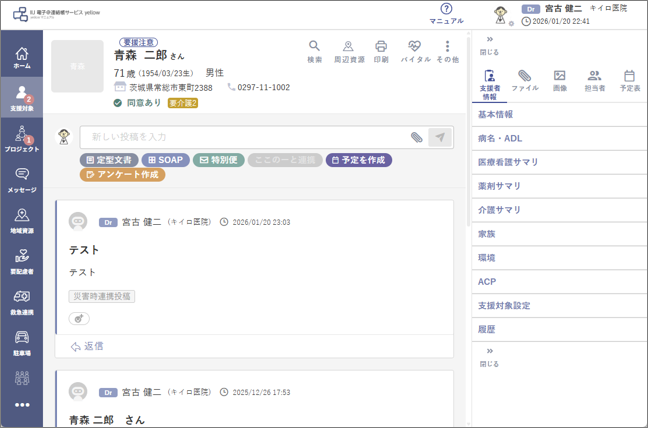Screen dimensions: 648x428
Task: Click the 新しい投稿を入力 text field
Action: (243, 137)
